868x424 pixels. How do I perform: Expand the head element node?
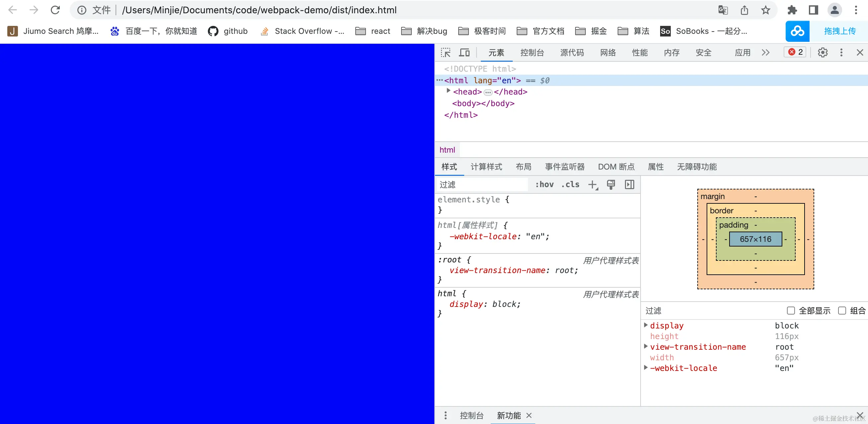448,91
